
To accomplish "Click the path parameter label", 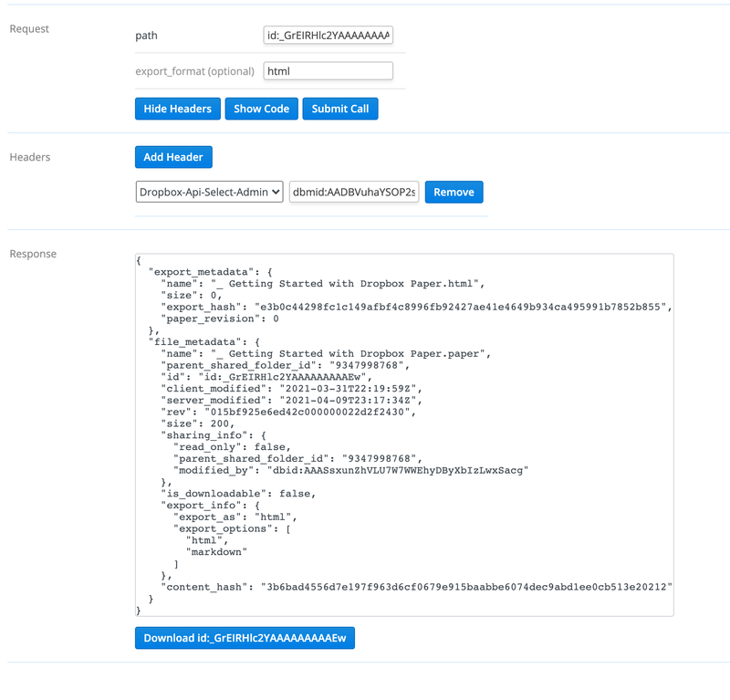I will pyautogui.click(x=146, y=36).
